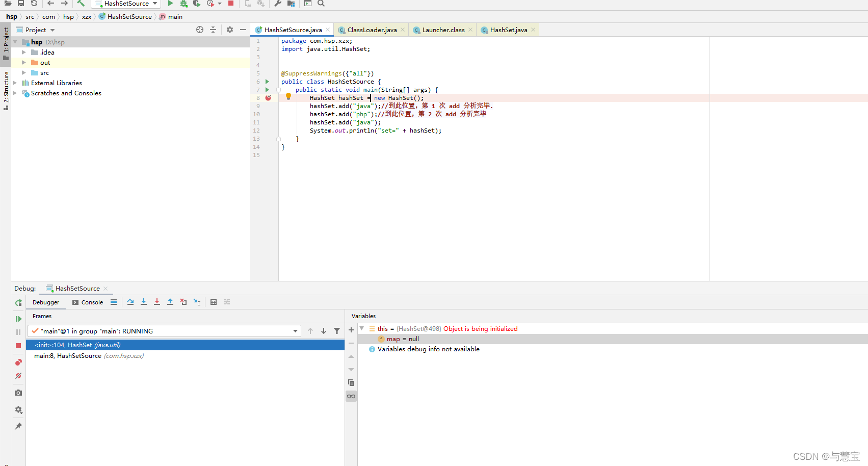Step Out of the current method
Viewport: 868px width, 466px height.
(170, 302)
